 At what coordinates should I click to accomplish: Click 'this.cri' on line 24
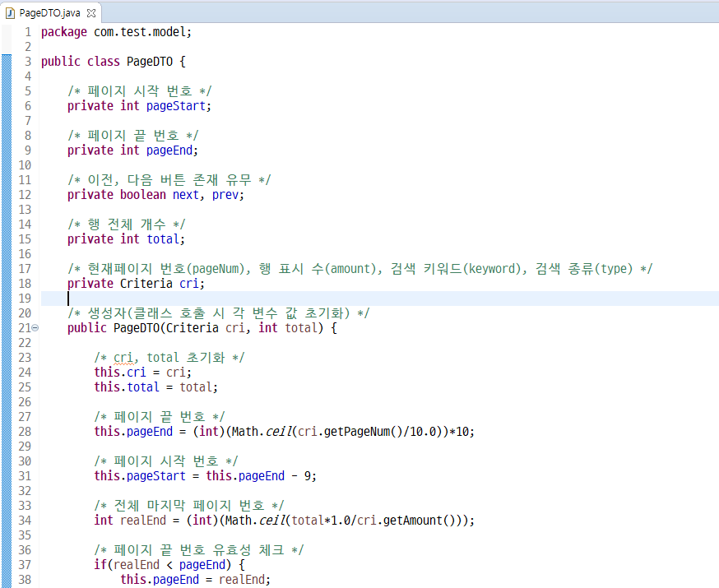click(x=120, y=373)
